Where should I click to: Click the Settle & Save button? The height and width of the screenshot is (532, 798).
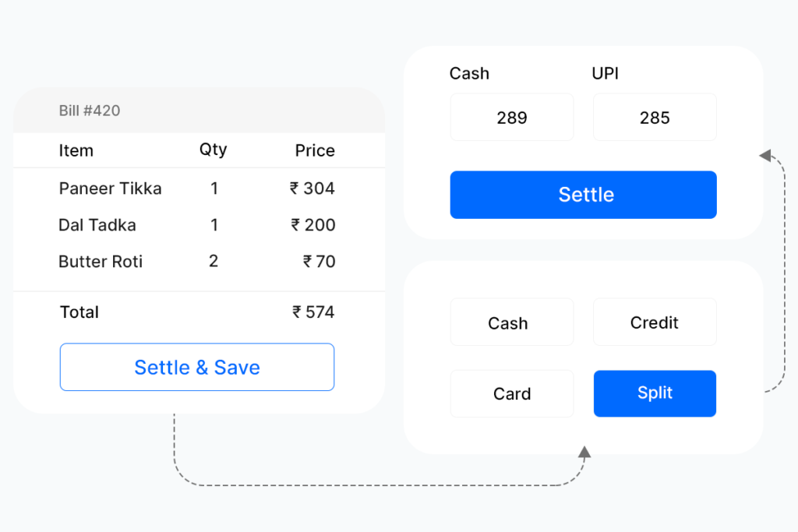pyautogui.click(x=197, y=367)
